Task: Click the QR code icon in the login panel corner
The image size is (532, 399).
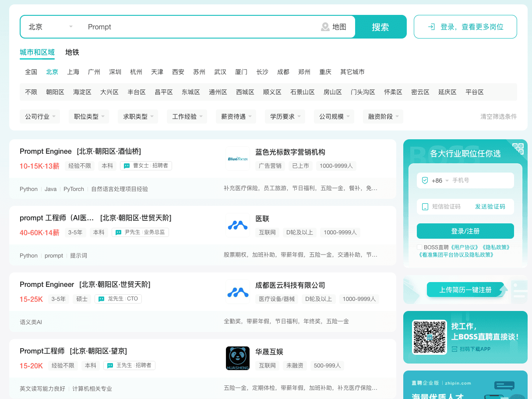Action: tap(518, 148)
